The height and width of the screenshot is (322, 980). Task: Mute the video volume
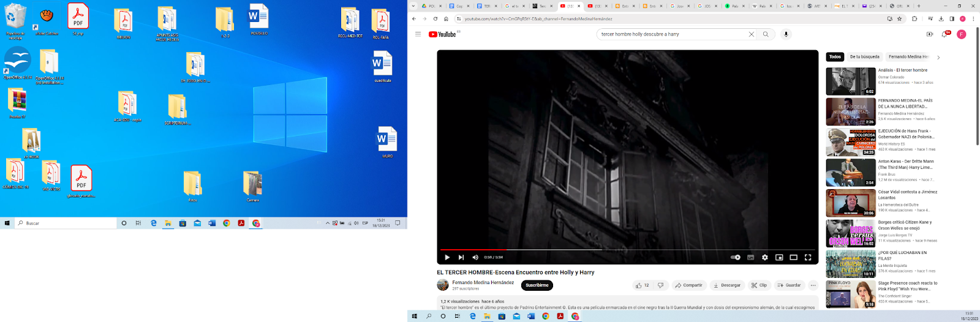point(475,257)
